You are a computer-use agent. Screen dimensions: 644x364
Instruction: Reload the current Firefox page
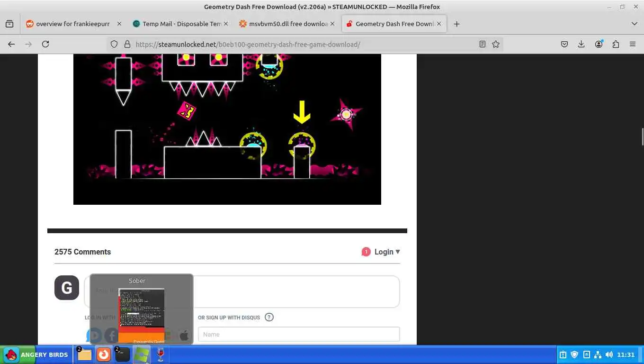45,44
